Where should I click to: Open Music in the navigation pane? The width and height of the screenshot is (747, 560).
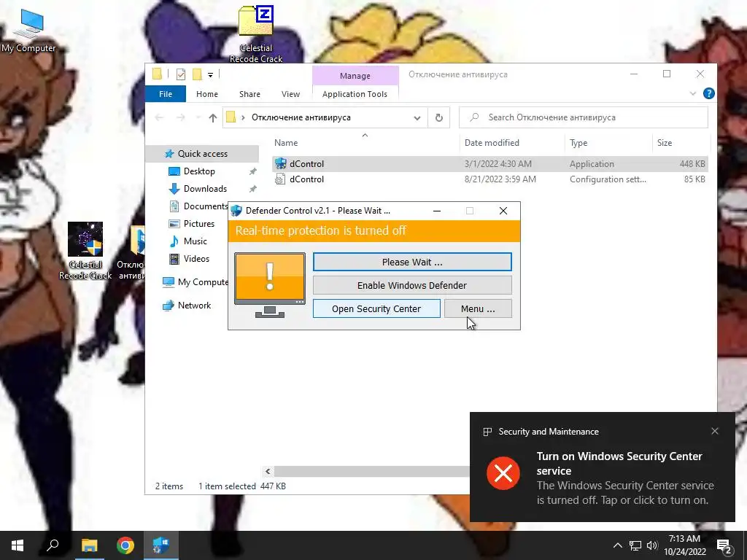(x=195, y=241)
